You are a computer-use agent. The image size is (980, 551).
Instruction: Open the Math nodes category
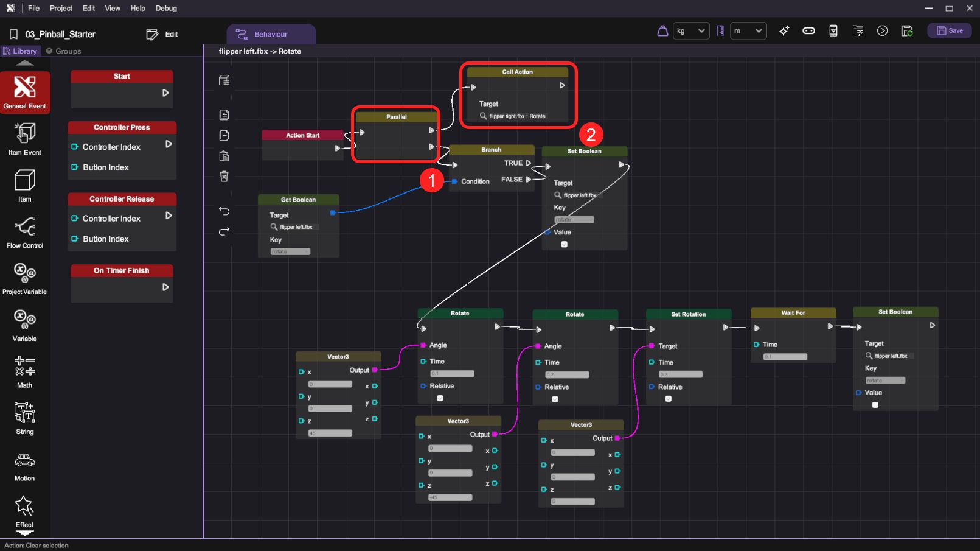24,371
